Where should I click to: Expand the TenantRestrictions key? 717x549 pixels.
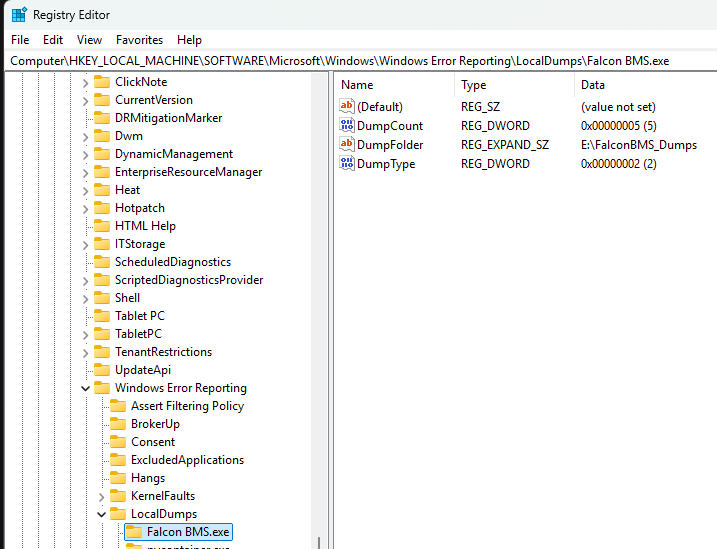[x=86, y=352]
